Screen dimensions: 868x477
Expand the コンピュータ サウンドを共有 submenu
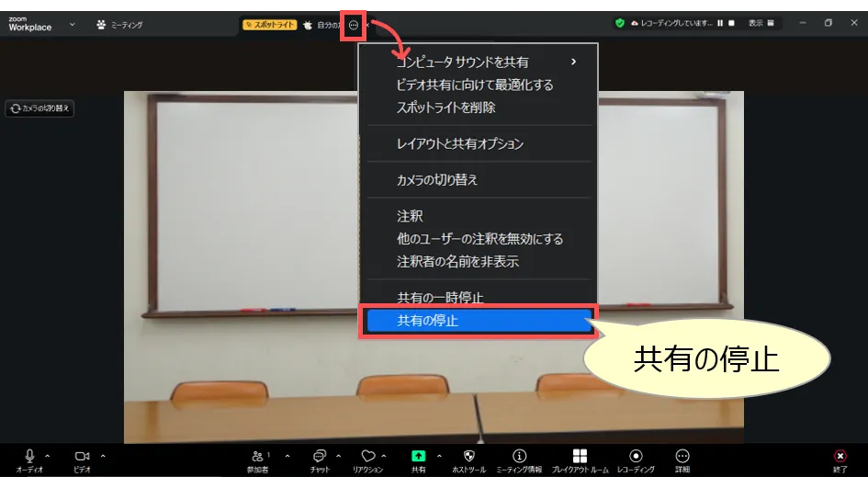tap(573, 62)
